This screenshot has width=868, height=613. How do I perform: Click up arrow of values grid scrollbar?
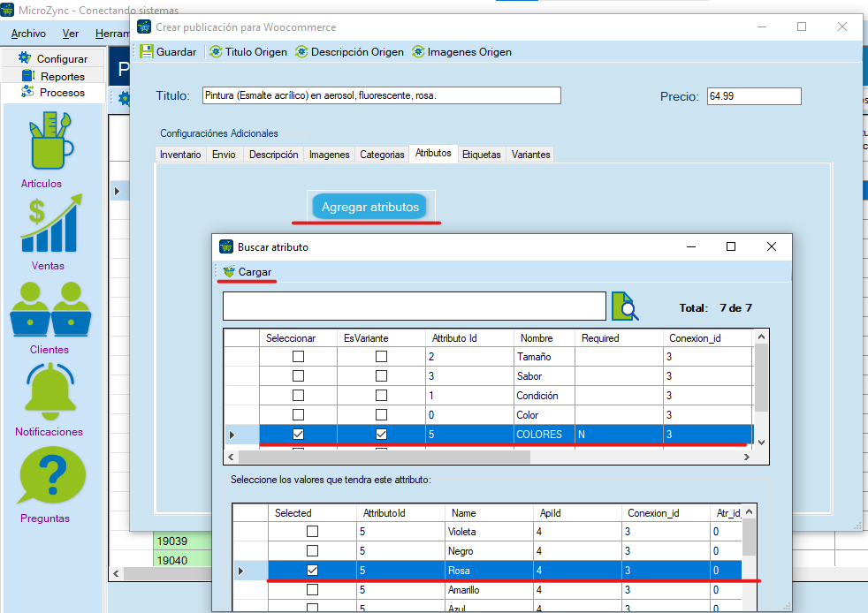pyautogui.click(x=749, y=512)
